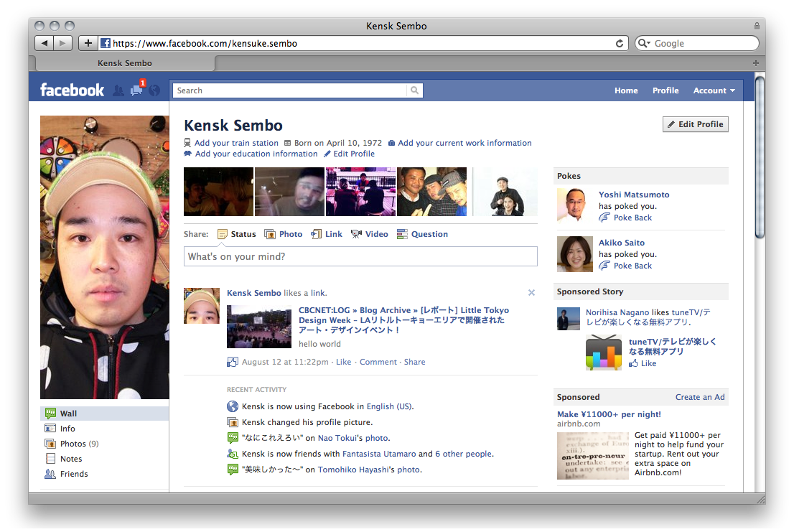Click the Photo share icon
The image size is (794, 532).
point(271,234)
